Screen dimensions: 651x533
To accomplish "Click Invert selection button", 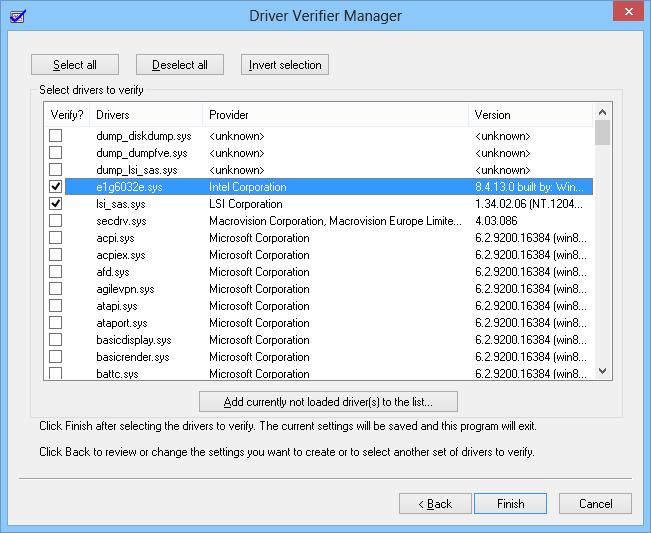I will (285, 65).
